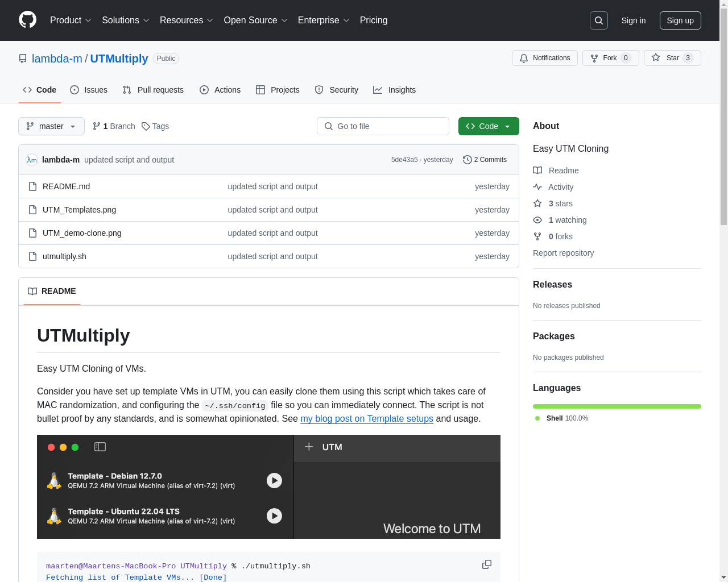The image size is (728, 582).
Task: Click the copy code icon in terminal block
Action: (487, 564)
